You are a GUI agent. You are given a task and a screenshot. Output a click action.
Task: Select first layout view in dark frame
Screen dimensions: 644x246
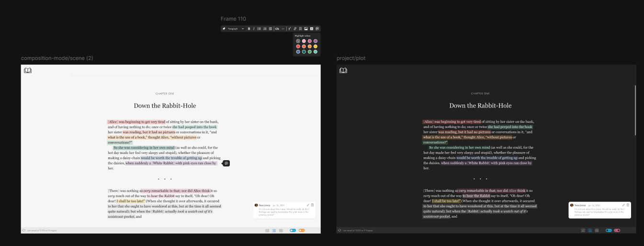click(583, 231)
